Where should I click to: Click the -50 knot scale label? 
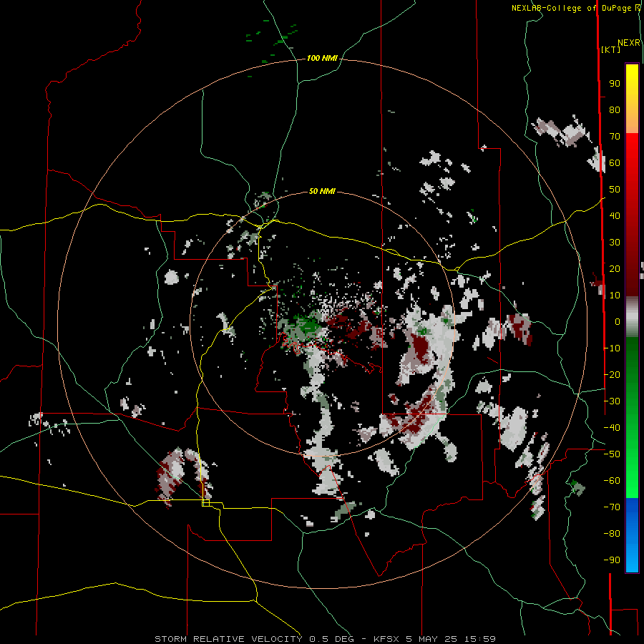[612, 454]
